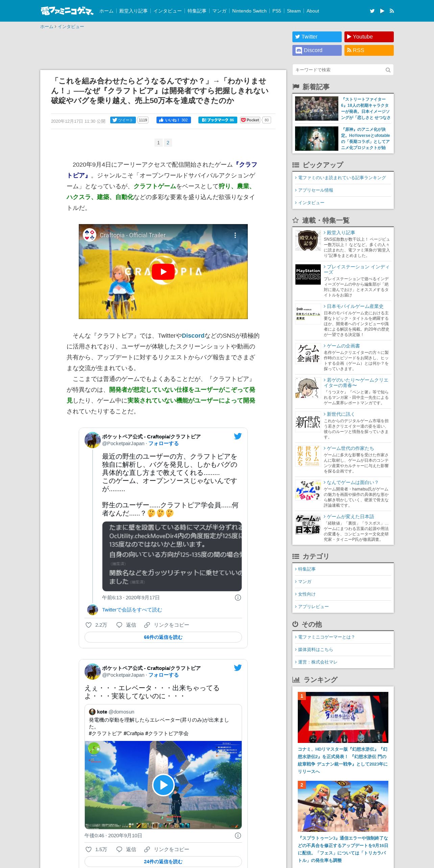Open the ストリートファイター6 news thumbnail

coord(317,108)
